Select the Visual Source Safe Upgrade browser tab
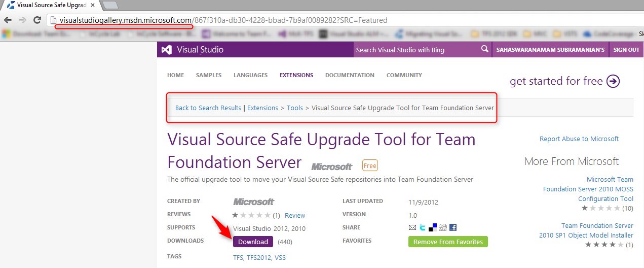Viewport: 644px width, 268px height. click(x=51, y=5)
